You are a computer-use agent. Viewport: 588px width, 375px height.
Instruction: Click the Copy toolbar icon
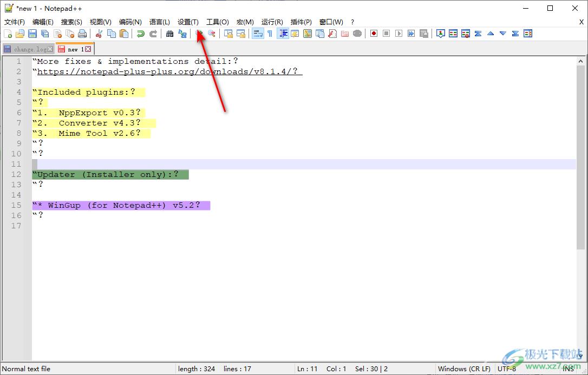112,34
